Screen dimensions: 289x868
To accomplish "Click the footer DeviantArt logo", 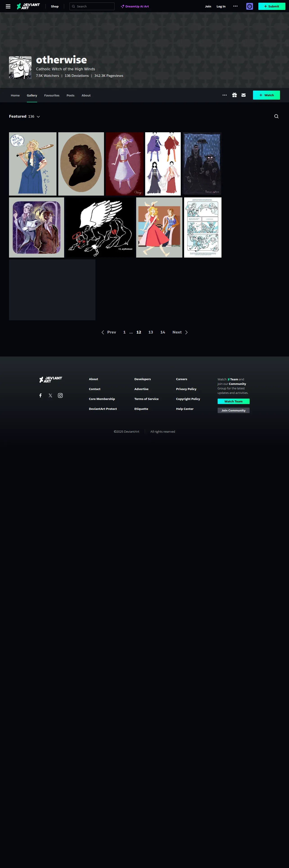I will pos(51,380).
